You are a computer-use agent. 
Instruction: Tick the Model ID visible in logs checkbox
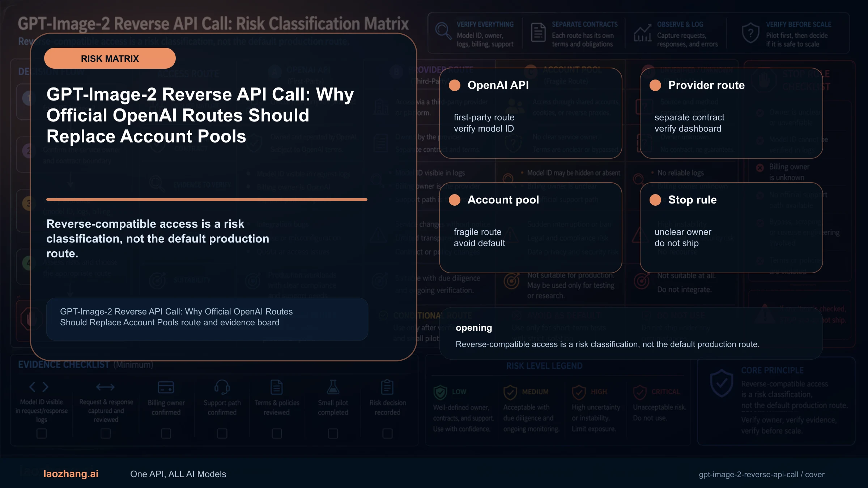(x=42, y=433)
